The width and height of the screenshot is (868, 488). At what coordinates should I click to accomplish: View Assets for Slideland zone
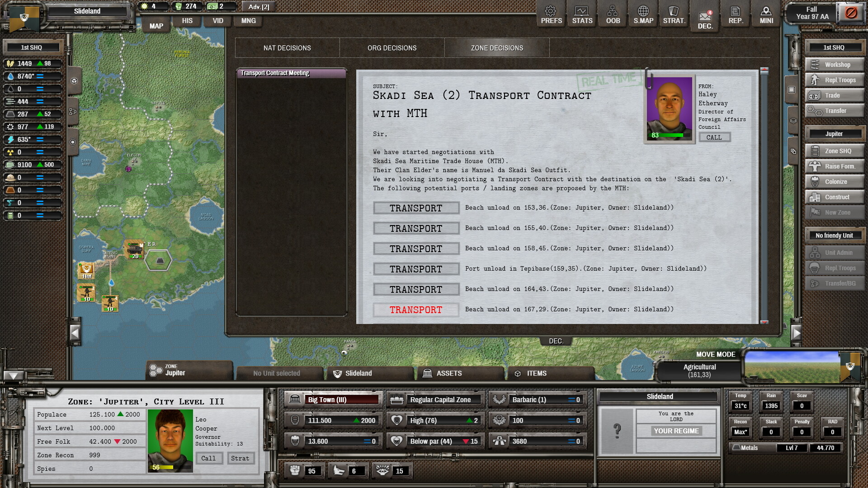(x=449, y=373)
